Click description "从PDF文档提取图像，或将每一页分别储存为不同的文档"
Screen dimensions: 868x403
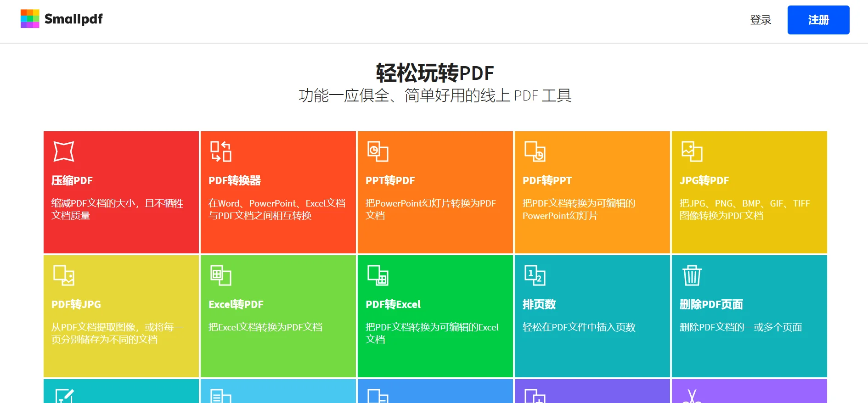[118, 333]
